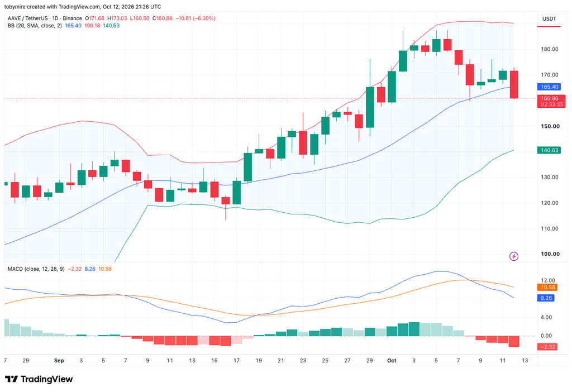The height and width of the screenshot is (392, 572).
Task: Click the latest red candle on Oct 12
Action: (x=514, y=85)
